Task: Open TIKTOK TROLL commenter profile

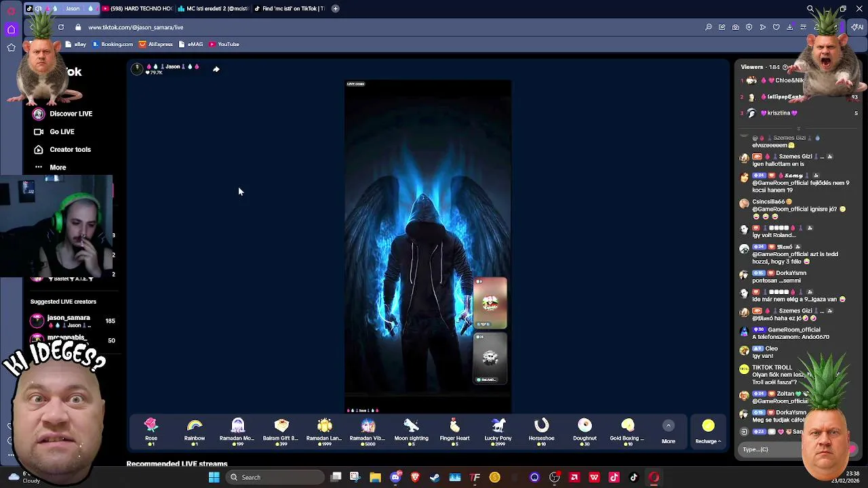Action: tap(772, 367)
